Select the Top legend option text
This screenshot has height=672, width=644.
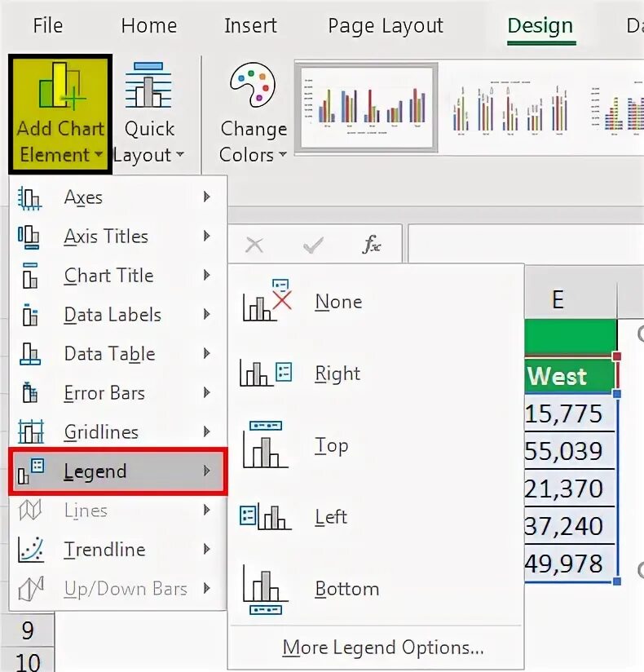coord(331,446)
